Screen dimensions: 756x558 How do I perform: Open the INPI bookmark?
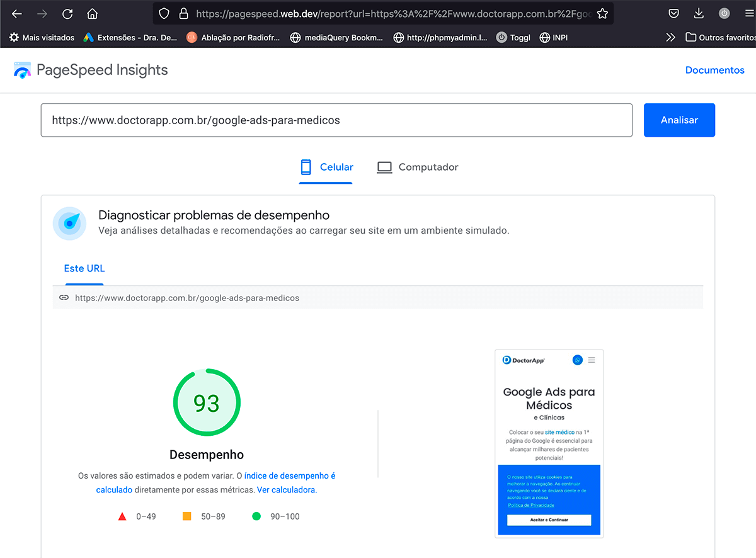coord(554,37)
